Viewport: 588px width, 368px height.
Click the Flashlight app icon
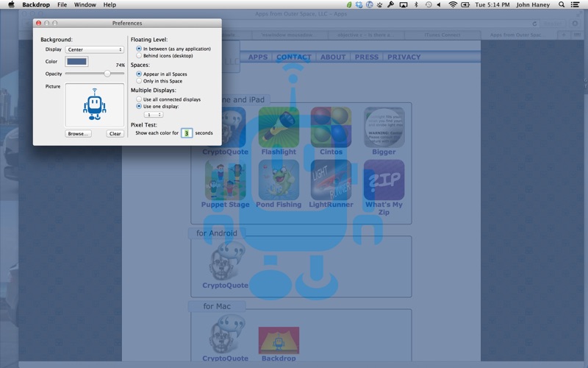[279, 127]
